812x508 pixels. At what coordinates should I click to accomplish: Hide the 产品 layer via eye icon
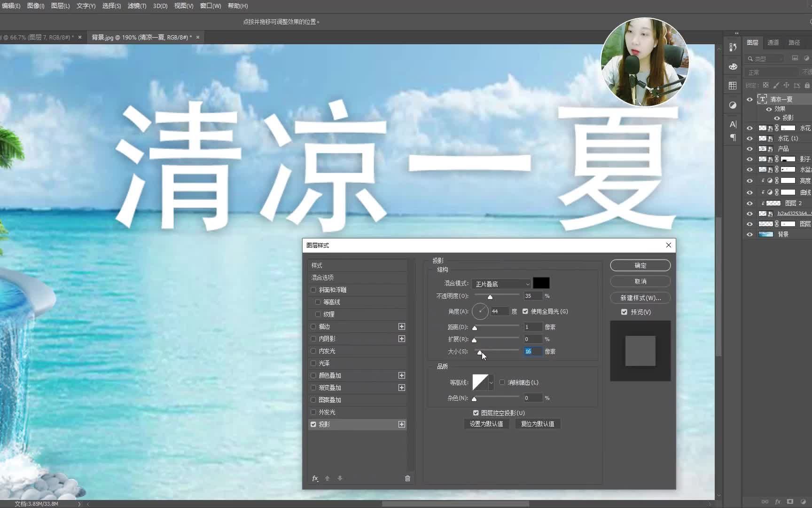point(750,149)
